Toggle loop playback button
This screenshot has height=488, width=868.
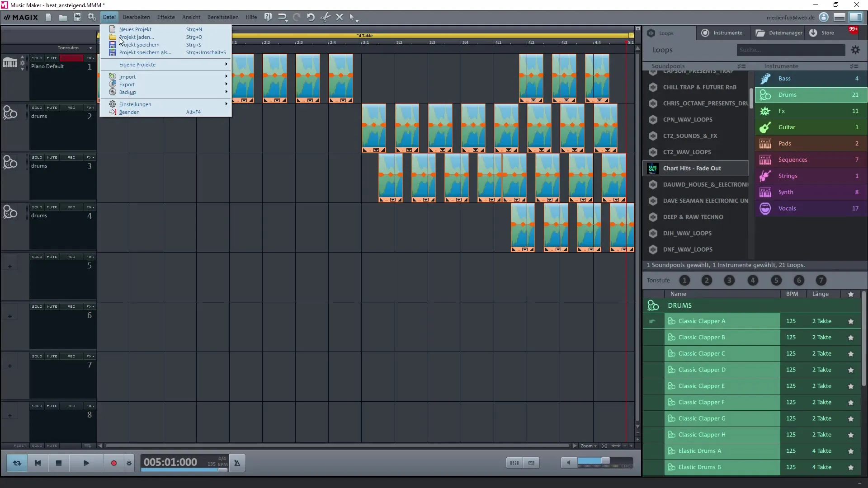click(17, 463)
